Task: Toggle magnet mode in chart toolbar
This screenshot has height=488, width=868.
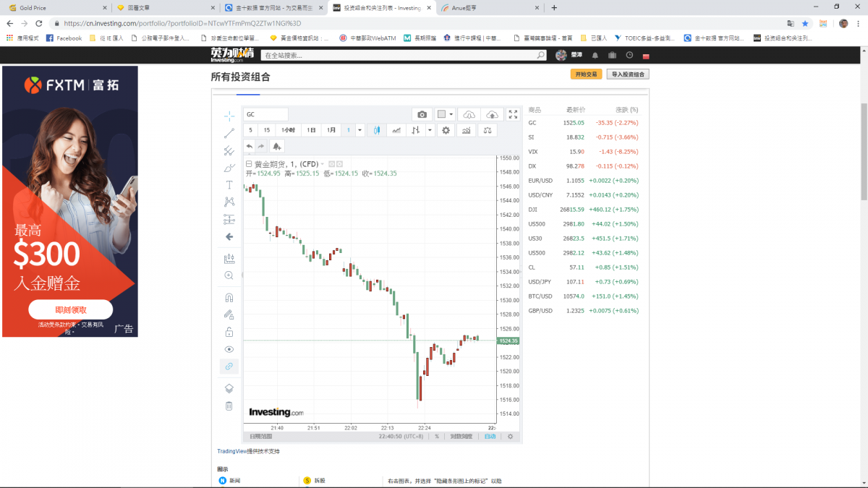Action: tap(229, 297)
